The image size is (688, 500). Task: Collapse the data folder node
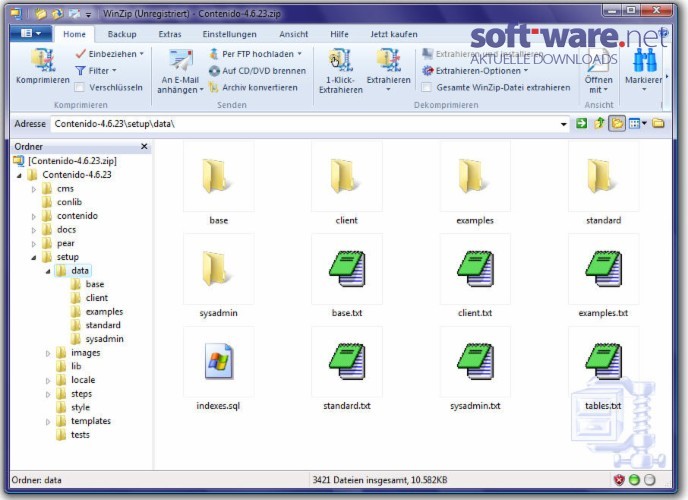point(48,271)
